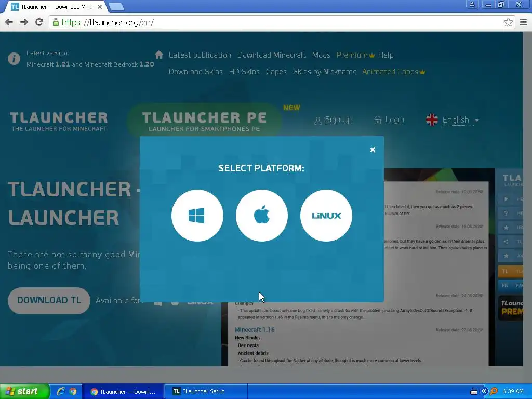Switch to TLauncher Setup taskbar window
Viewport: 532px width, 399px height.
click(x=206, y=392)
